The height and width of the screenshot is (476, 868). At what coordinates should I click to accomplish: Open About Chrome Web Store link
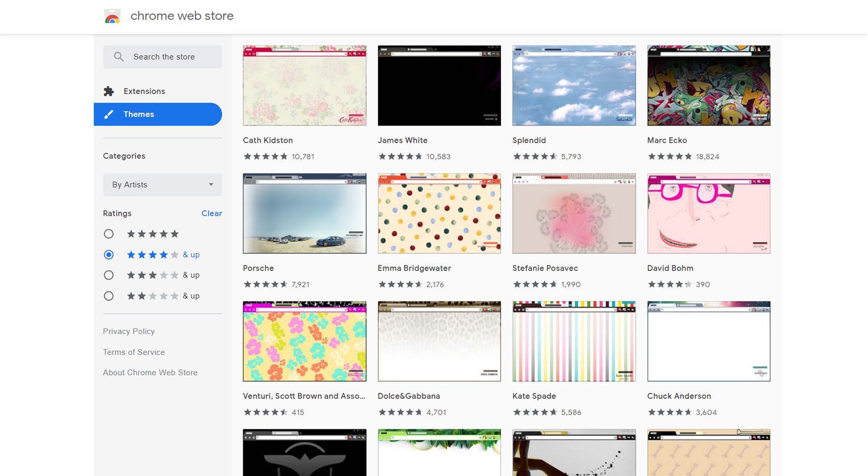(150, 372)
